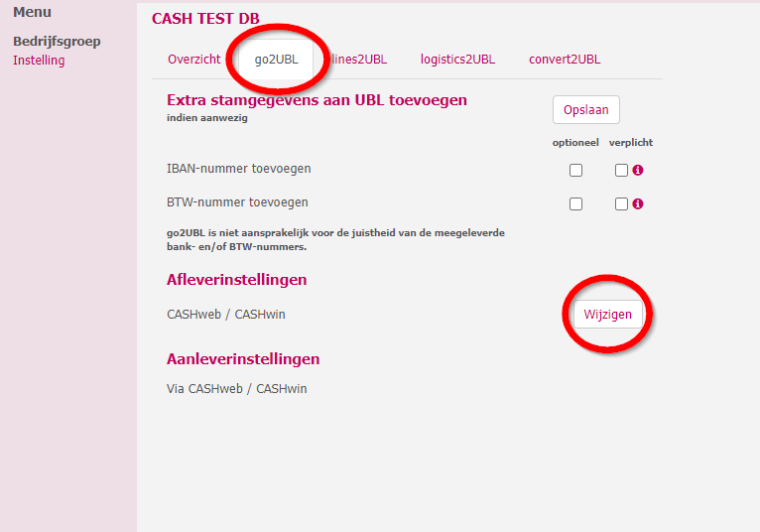Click the Menu heading in sidebar
Image resolution: width=760 pixels, height=532 pixels.
coord(32,12)
